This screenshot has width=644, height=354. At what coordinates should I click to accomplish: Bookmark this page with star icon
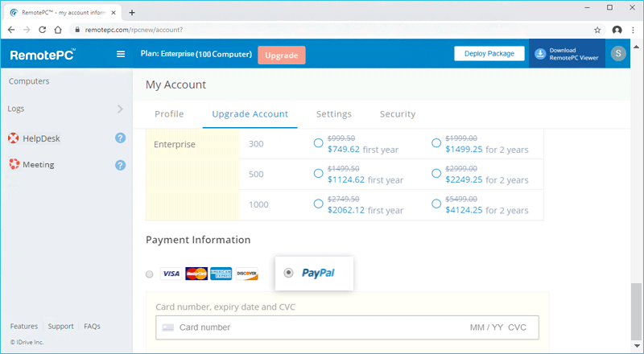click(x=597, y=30)
